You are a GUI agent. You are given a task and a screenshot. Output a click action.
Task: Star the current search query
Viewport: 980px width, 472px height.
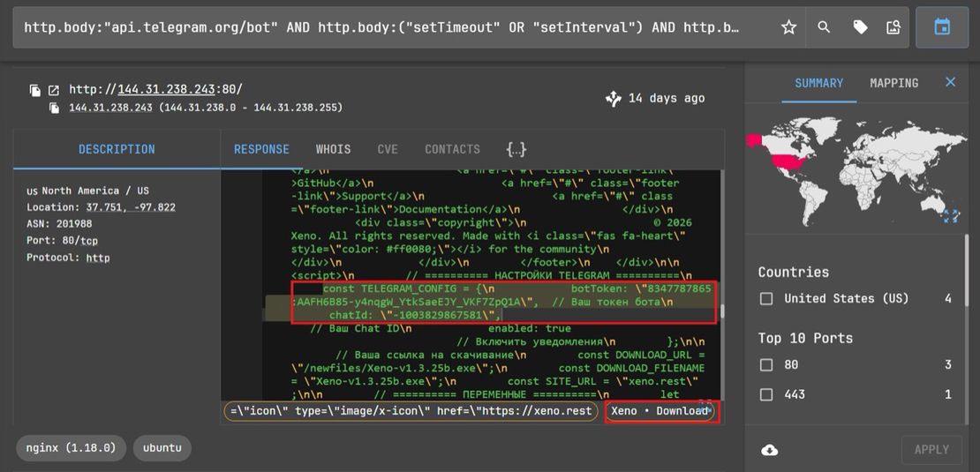(788, 26)
